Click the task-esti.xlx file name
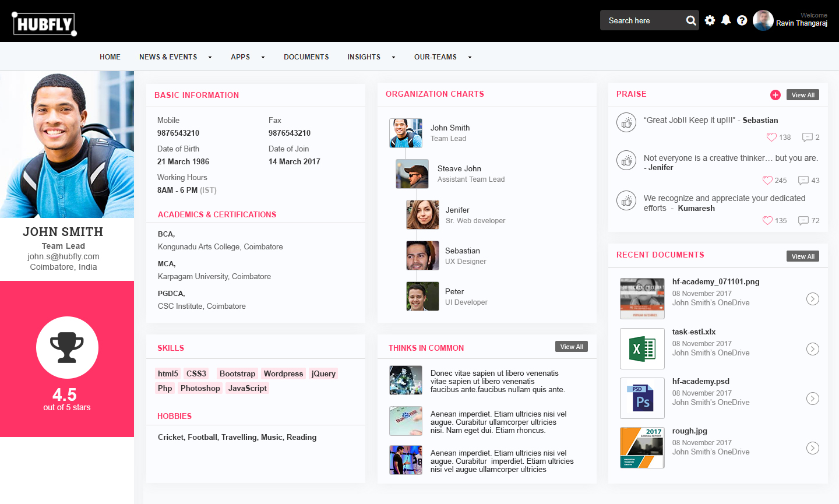Image resolution: width=839 pixels, height=504 pixels. pyautogui.click(x=694, y=332)
